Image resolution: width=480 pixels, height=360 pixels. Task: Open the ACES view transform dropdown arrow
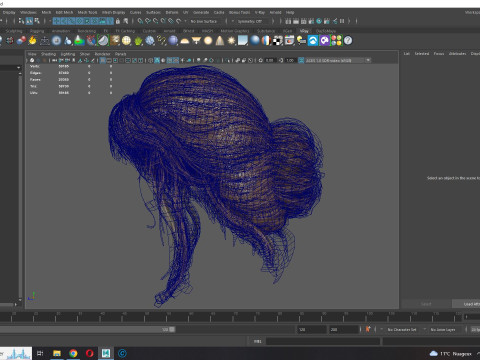368,60
